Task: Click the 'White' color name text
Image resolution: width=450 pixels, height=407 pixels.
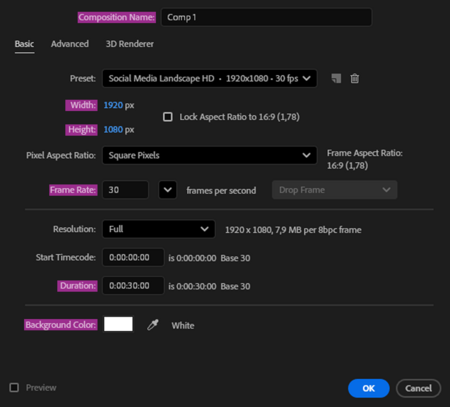Action: (183, 326)
